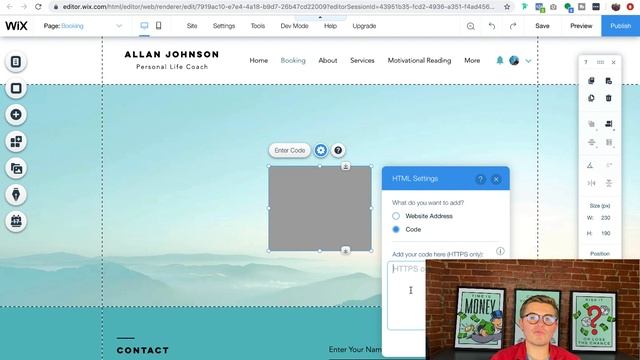Open the Background panel in left sidebar

16,88
